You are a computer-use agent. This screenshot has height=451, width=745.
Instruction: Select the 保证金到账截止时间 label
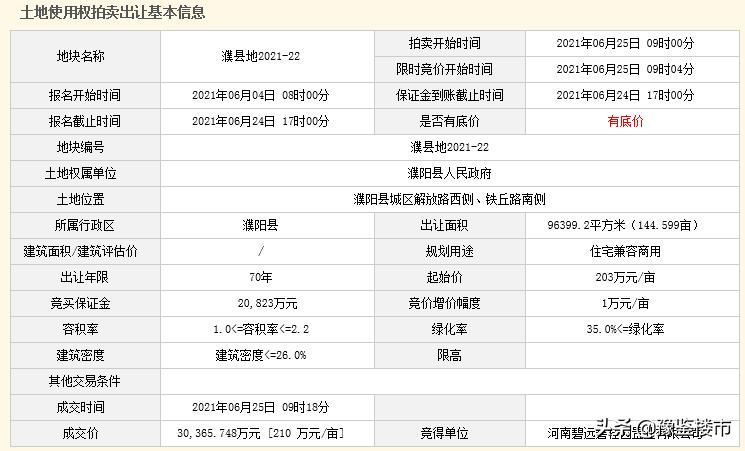(x=449, y=95)
